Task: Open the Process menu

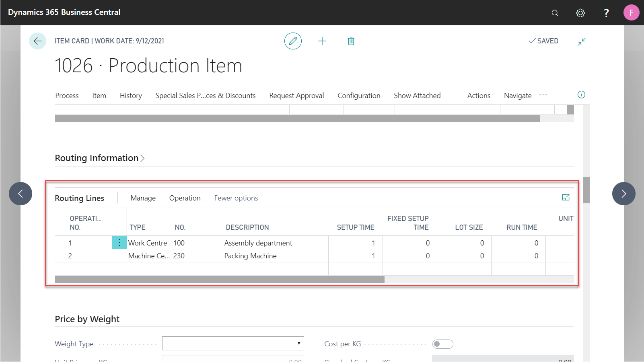Action: 67,96
